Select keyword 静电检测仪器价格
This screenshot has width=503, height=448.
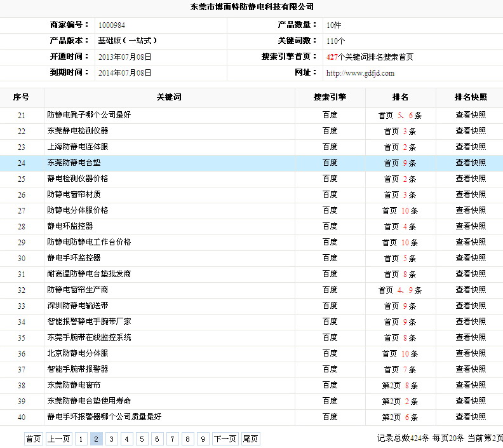pos(77,179)
